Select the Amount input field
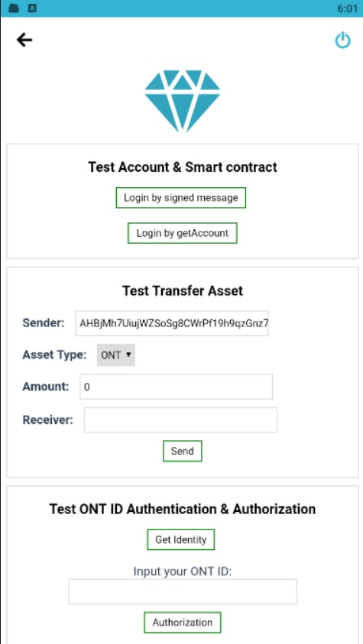The width and height of the screenshot is (363, 644). 177,387
